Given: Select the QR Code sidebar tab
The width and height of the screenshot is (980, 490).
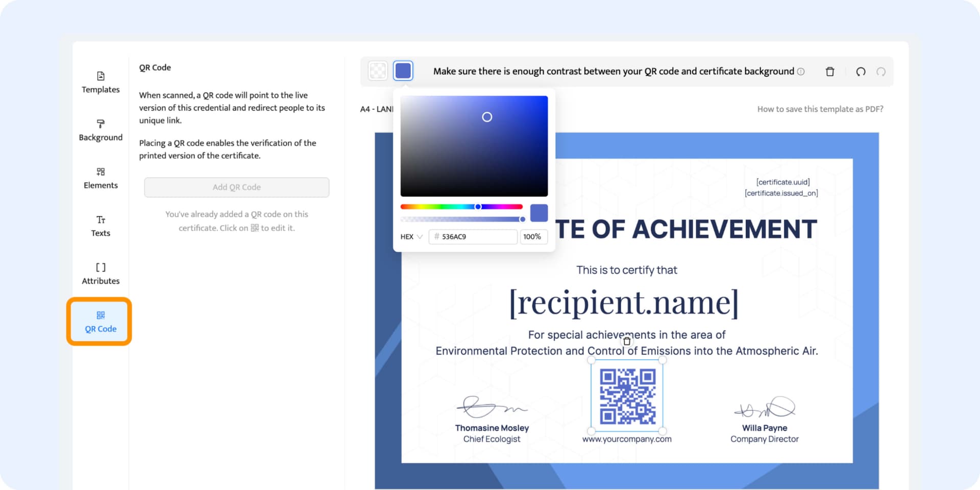Looking at the screenshot, I should 100,322.
